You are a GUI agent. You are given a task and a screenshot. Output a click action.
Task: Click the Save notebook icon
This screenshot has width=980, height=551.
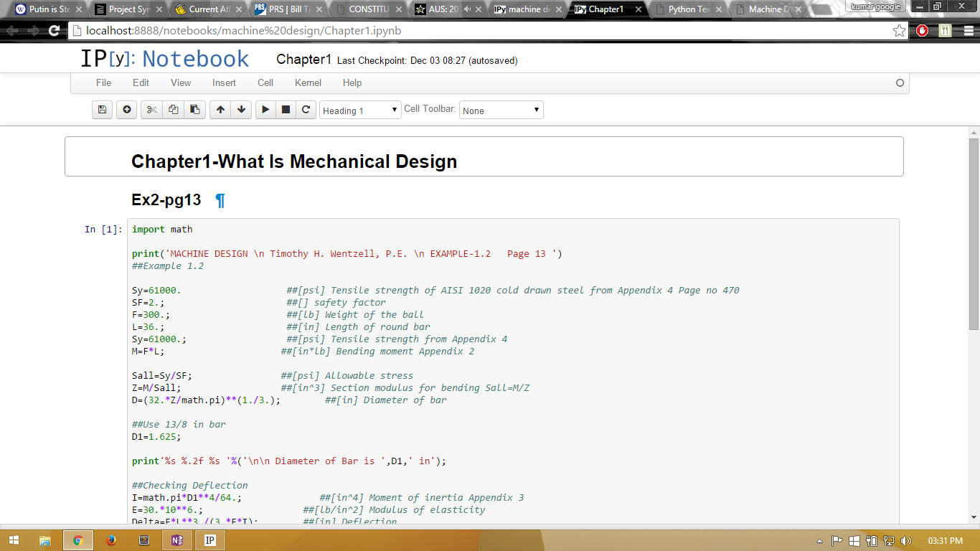(102, 110)
